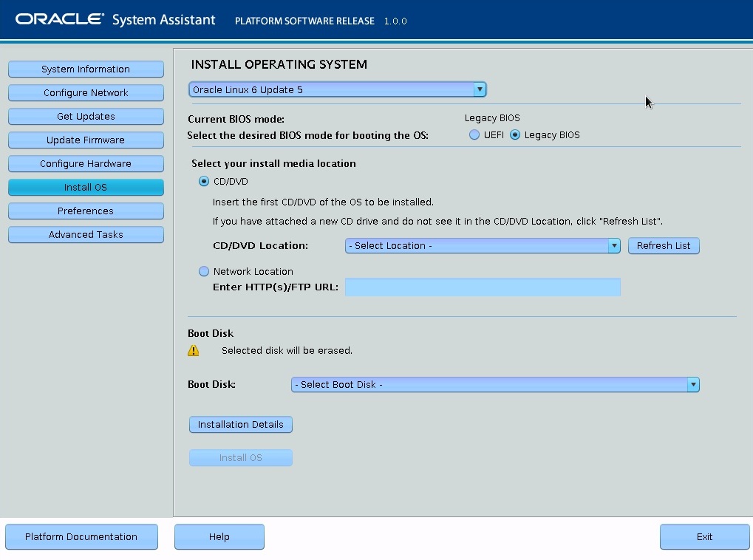Click the Refresh List button
Image resolution: width=753 pixels, height=560 pixels.
[x=663, y=246]
